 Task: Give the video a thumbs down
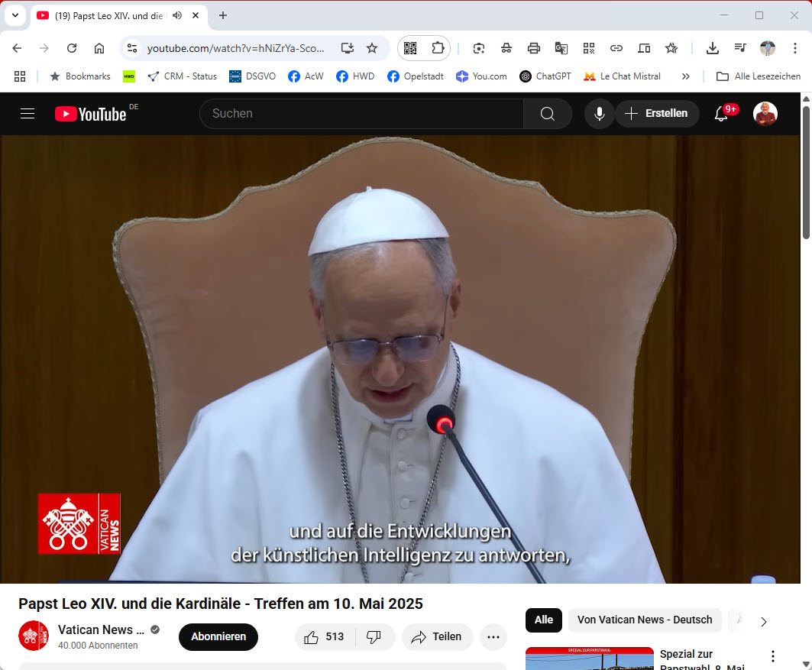pos(374,636)
